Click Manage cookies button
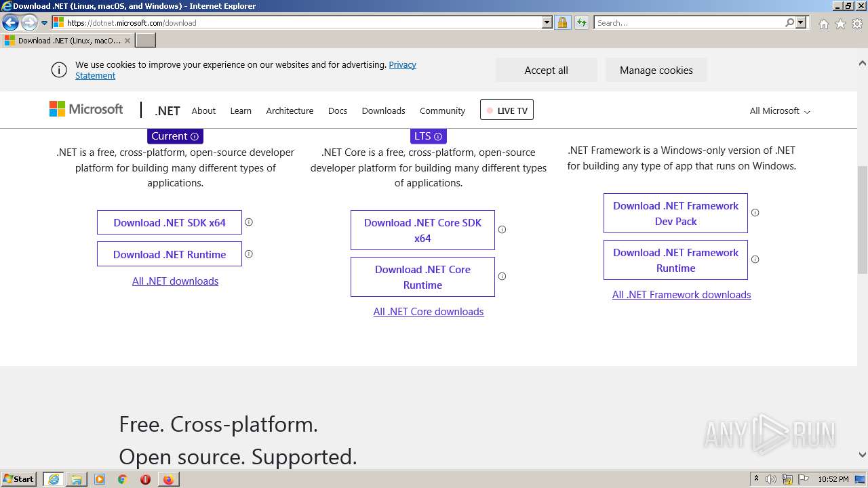Screen dimensions: 868x488 tap(656, 70)
